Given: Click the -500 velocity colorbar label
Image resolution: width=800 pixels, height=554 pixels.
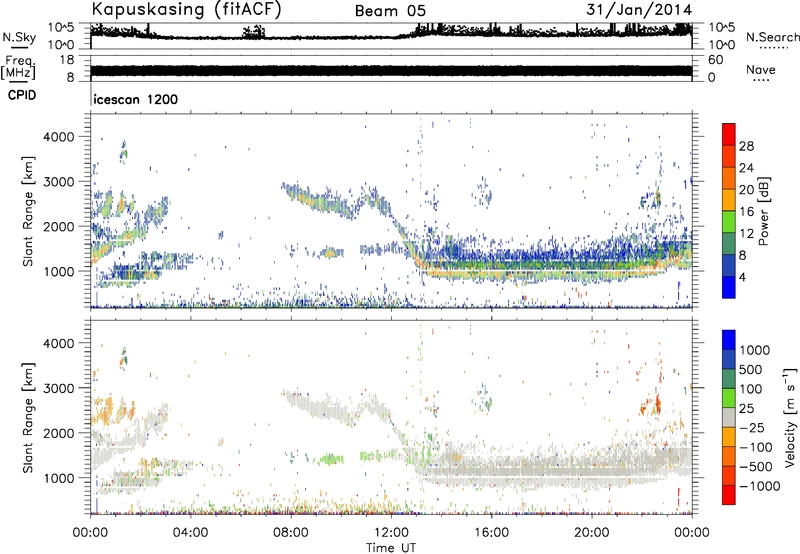Looking at the screenshot, I should [756, 467].
